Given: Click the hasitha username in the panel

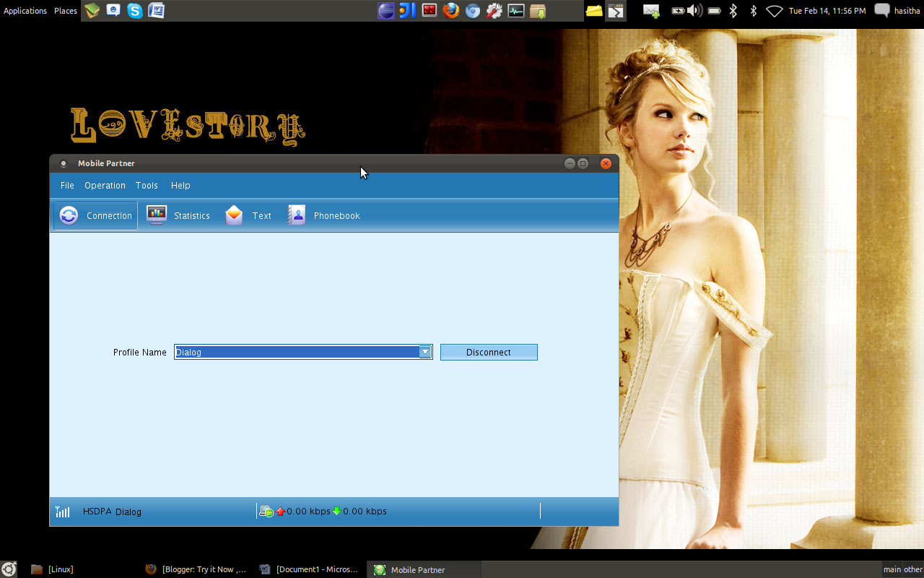Looking at the screenshot, I should 909,10.
